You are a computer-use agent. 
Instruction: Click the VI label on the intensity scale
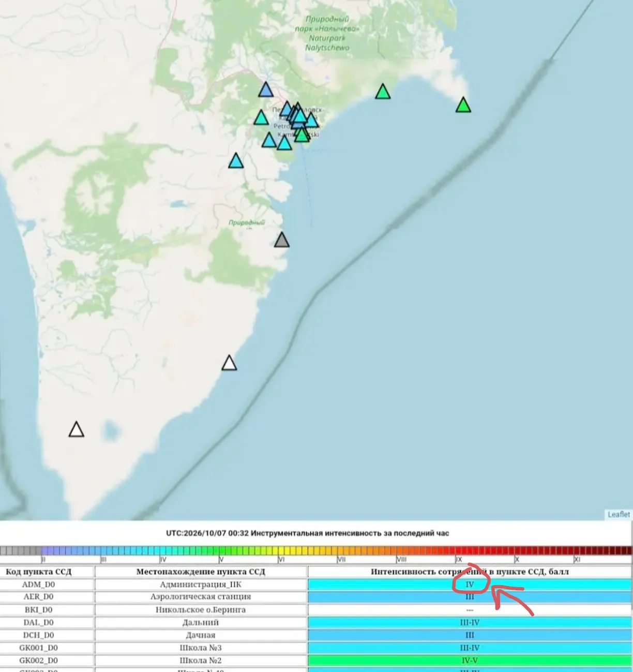281,560
